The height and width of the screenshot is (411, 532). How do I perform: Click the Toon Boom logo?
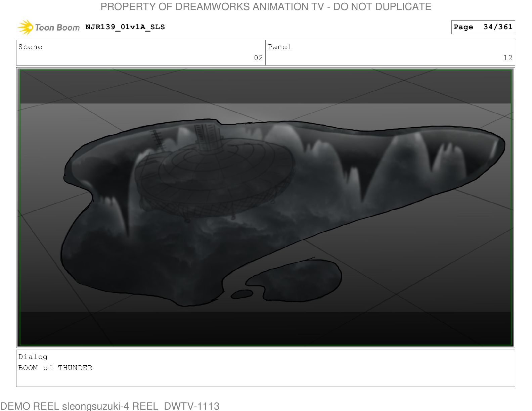pyautogui.click(x=49, y=27)
